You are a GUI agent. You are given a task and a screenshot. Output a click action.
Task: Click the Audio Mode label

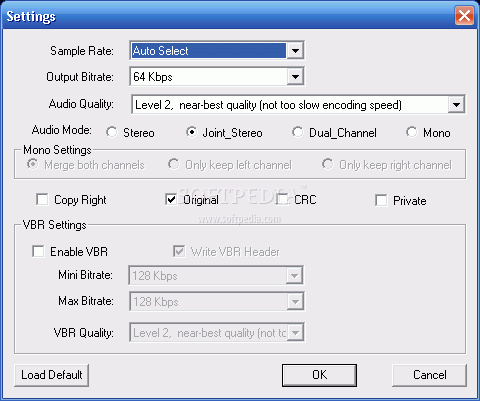[x=61, y=130]
